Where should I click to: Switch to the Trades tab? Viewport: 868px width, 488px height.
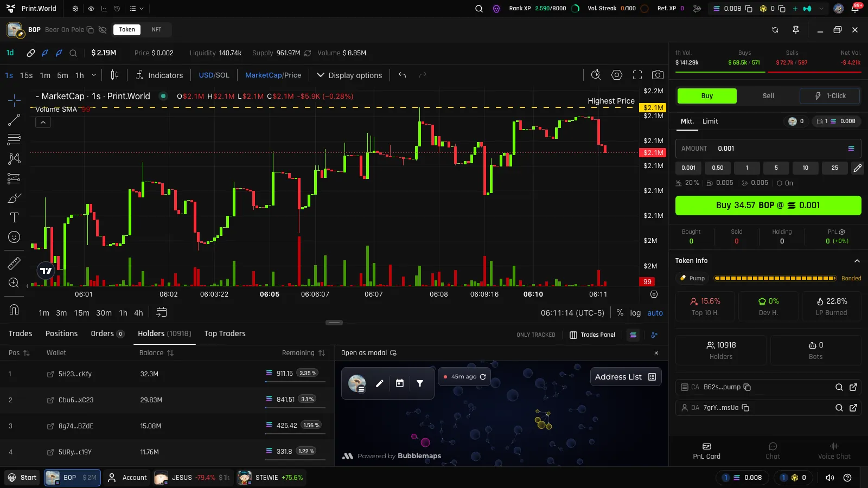21,333
